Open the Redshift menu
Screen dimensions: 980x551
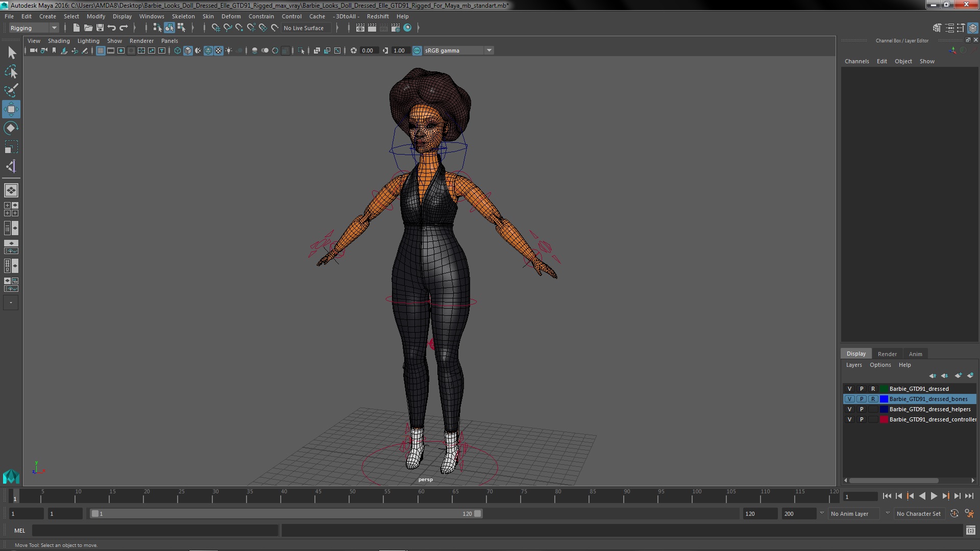click(378, 16)
